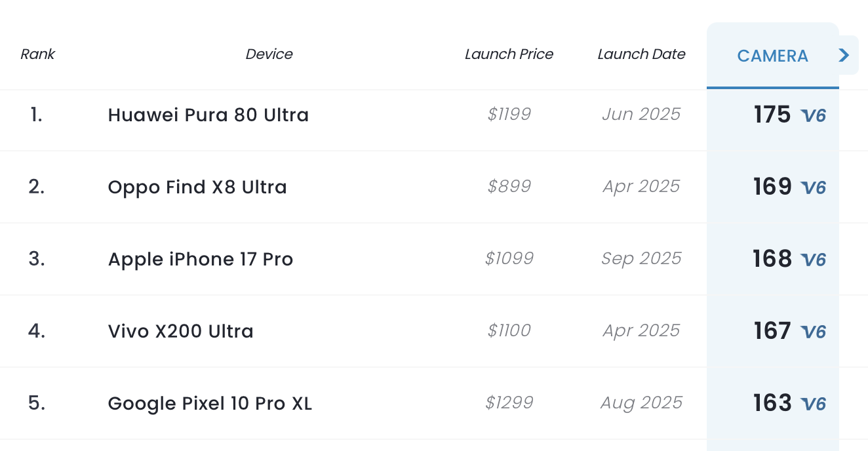Viewport: 868px width, 451px height.
Task: Sort by the Device column header
Action: tap(269, 54)
